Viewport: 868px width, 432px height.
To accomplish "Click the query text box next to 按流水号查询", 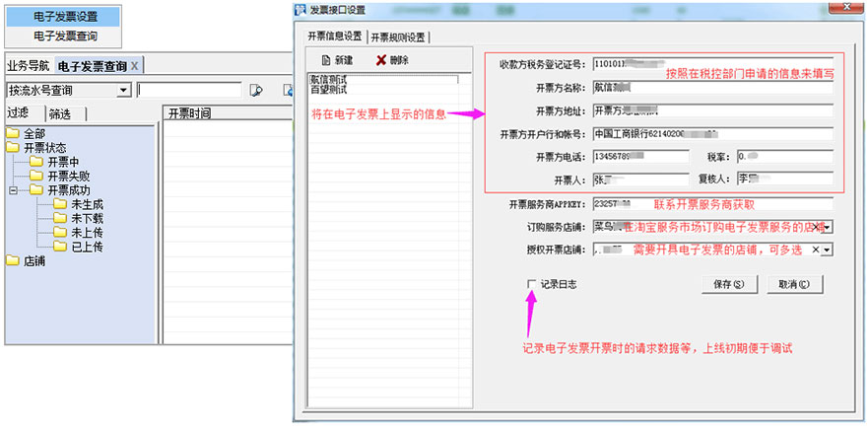I will 189,91.
